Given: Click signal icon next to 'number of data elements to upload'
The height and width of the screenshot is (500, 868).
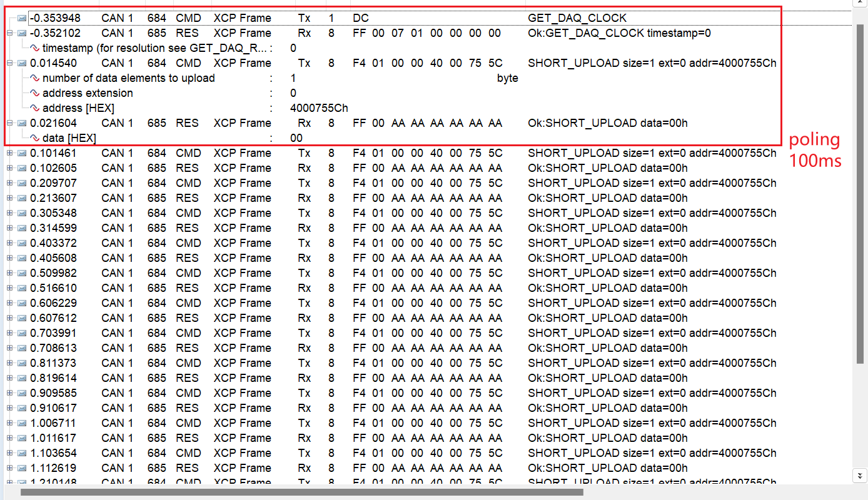Looking at the screenshot, I should [x=35, y=78].
